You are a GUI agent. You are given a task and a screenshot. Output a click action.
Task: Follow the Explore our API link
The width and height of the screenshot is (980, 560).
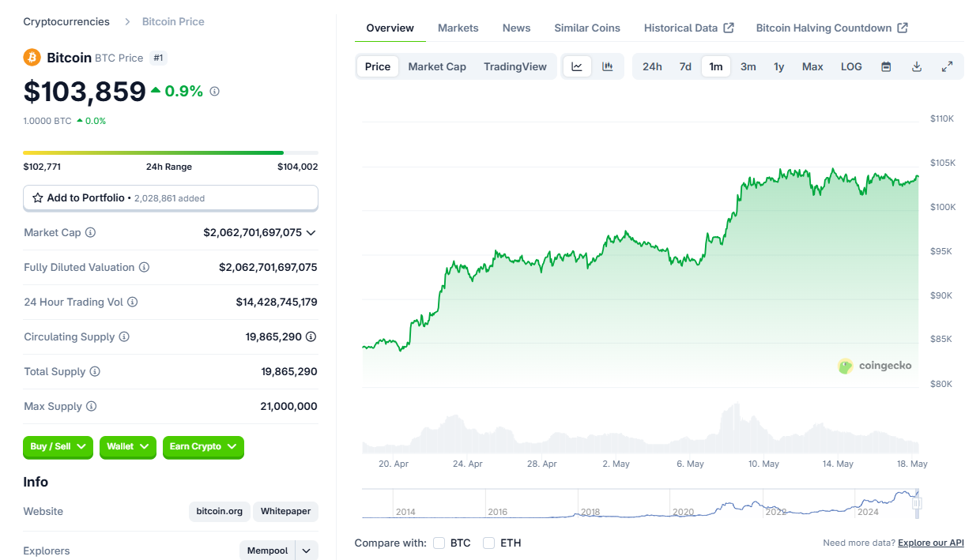tap(931, 543)
